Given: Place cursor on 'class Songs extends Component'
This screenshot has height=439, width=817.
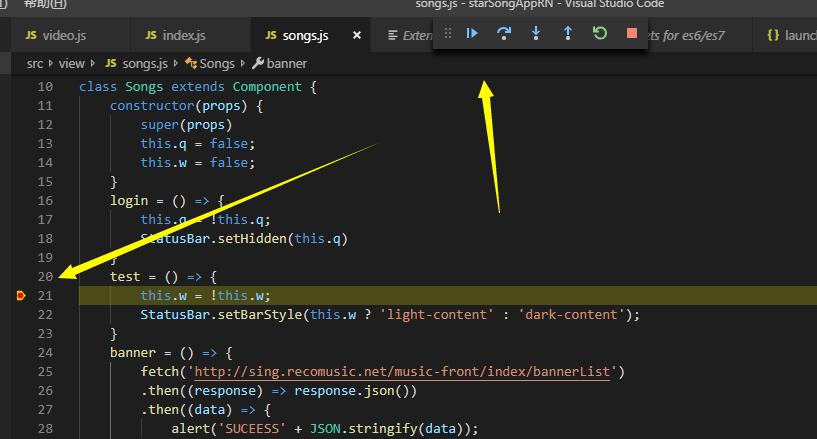Looking at the screenshot, I should point(190,87).
